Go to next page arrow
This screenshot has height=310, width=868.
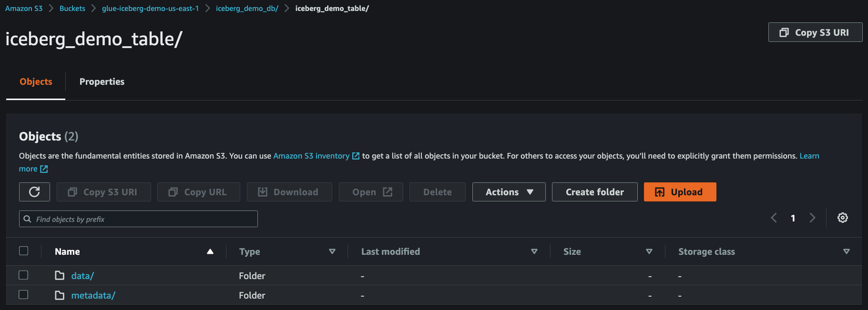[x=813, y=218]
